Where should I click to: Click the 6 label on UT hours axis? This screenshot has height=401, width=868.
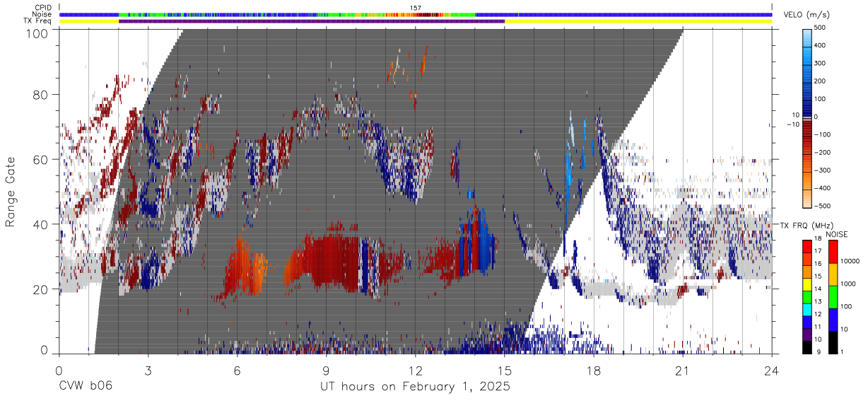tap(237, 371)
